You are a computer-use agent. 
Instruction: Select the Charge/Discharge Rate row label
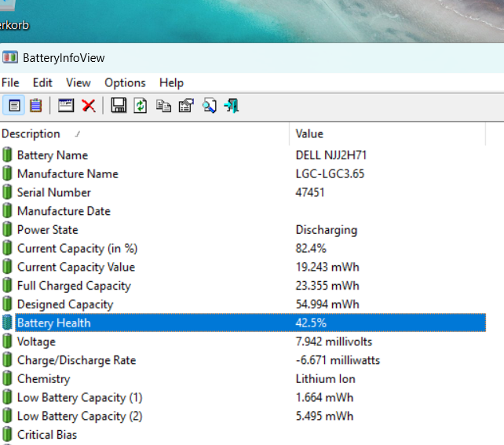click(77, 360)
